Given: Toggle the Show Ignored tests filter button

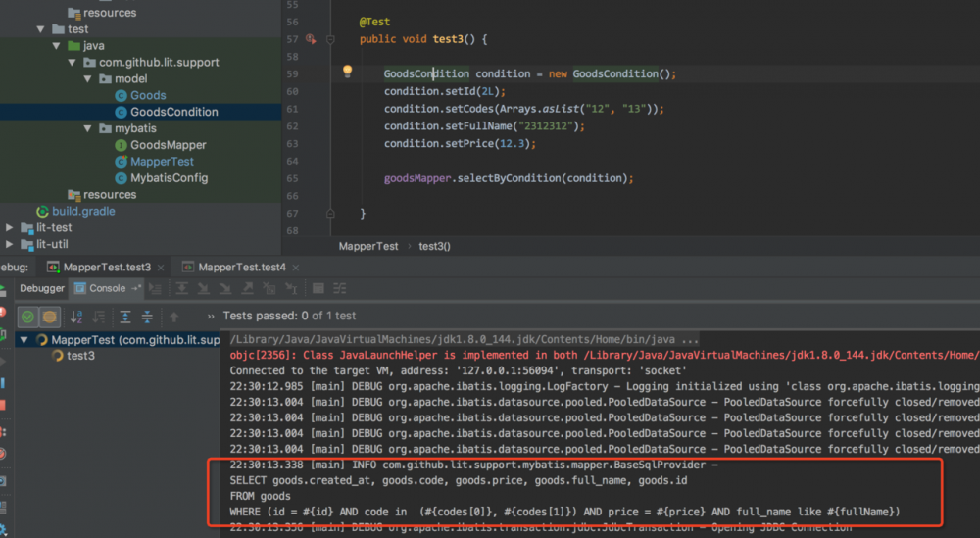Looking at the screenshot, I should point(49,317).
